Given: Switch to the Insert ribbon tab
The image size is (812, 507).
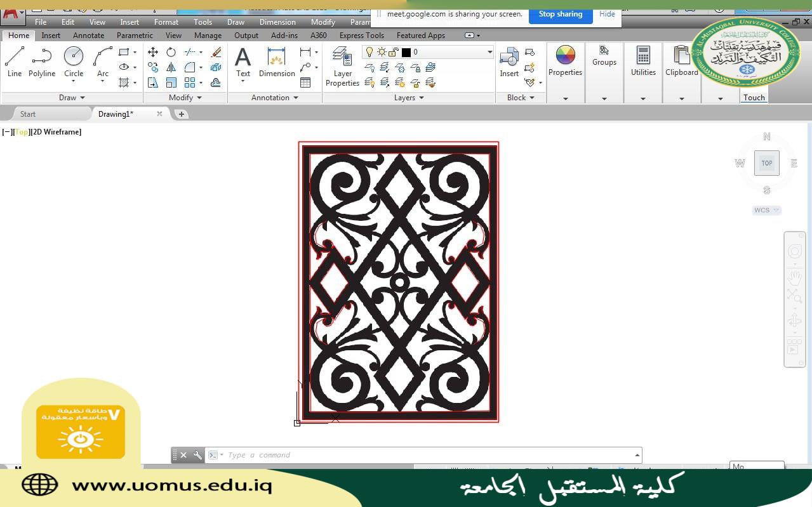Looking at the screenshot, I should [50, 36].
